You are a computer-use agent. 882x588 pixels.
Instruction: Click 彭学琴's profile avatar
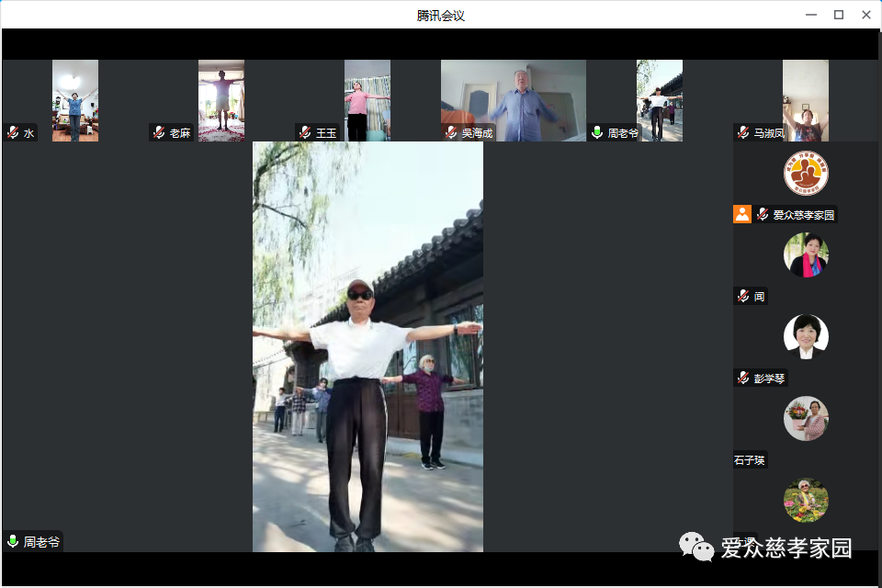[806, 337]
